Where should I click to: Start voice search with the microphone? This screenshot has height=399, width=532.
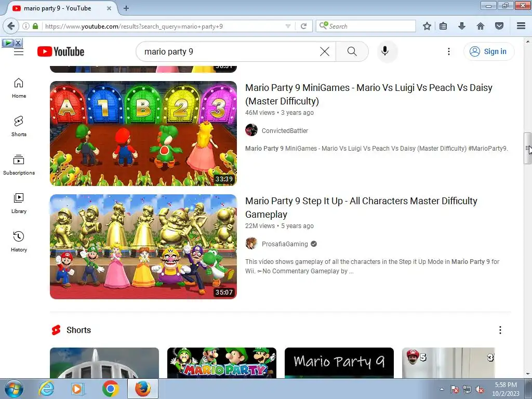(385, 51)
